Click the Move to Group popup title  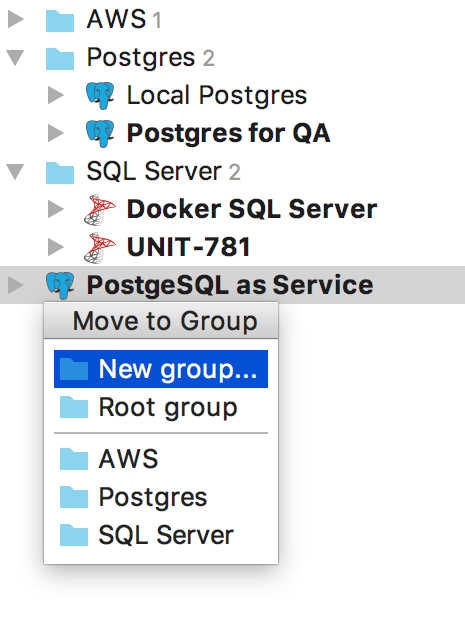tap(165, 322)
